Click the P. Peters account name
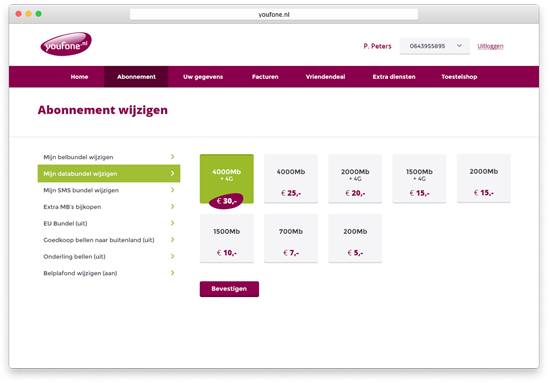 377,46
